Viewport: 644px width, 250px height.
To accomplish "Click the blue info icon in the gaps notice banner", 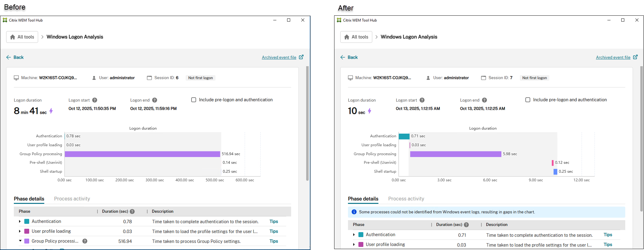I will 354,212.
